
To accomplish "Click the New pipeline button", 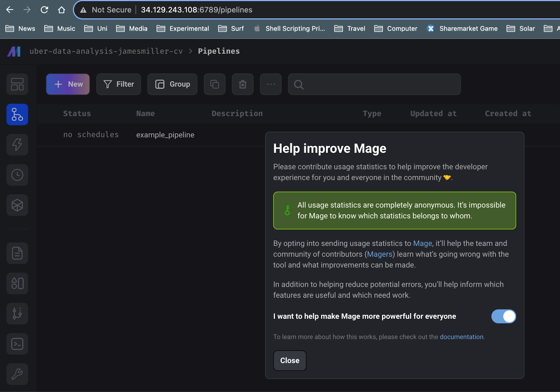I will coord(68,84).
